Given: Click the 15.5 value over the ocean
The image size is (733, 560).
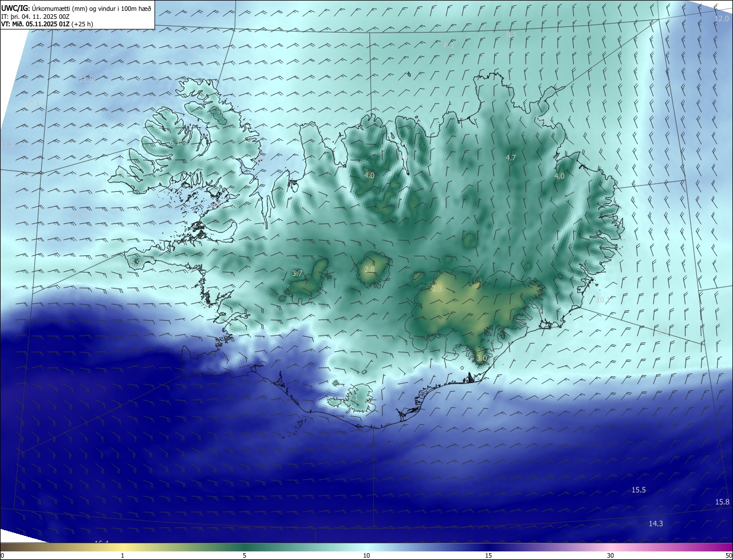Looking at the screenshot, I should coord(639,490).
